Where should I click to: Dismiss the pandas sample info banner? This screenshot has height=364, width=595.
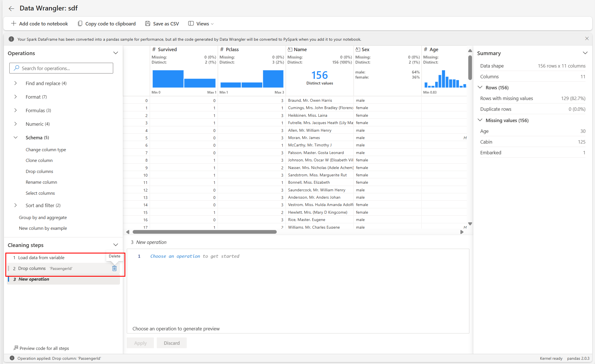587,39
